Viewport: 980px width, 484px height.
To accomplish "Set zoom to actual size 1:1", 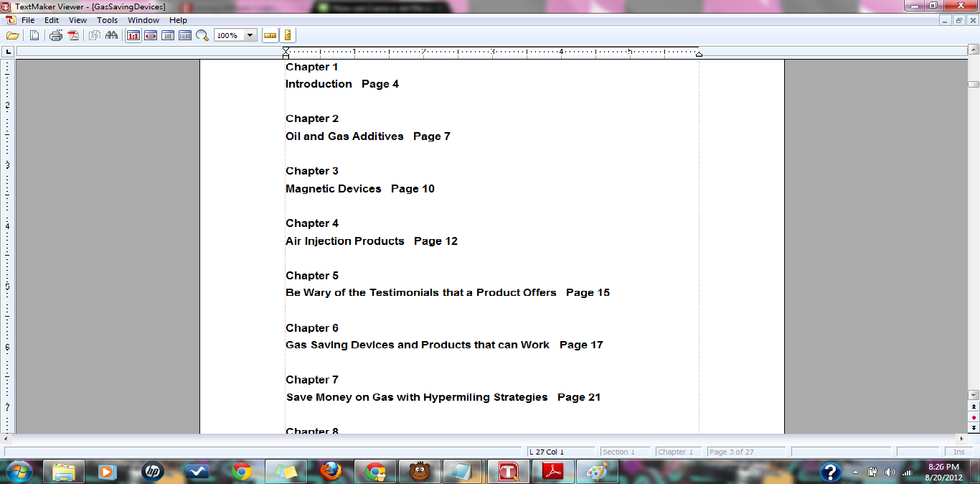I will pyautogui.click(x=133, y=35).
